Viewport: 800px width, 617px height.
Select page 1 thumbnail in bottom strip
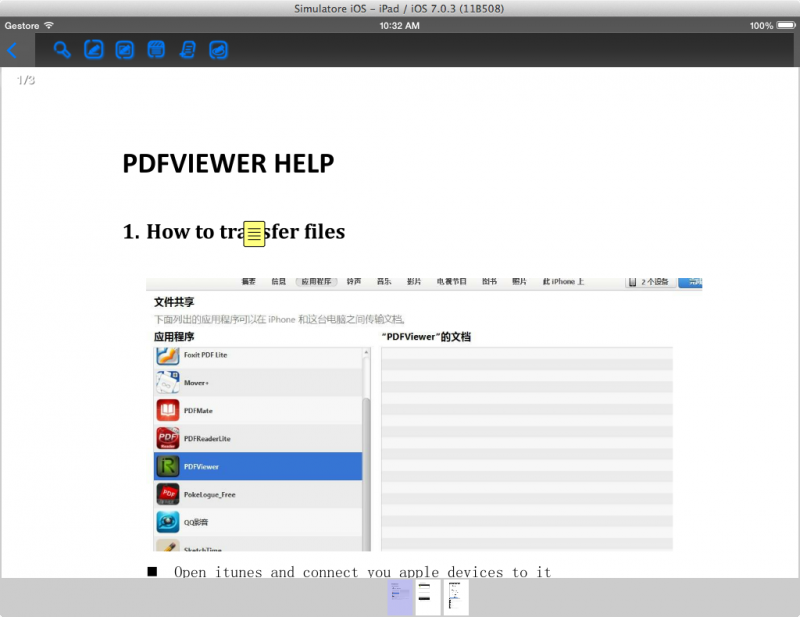tap(399, 597)
